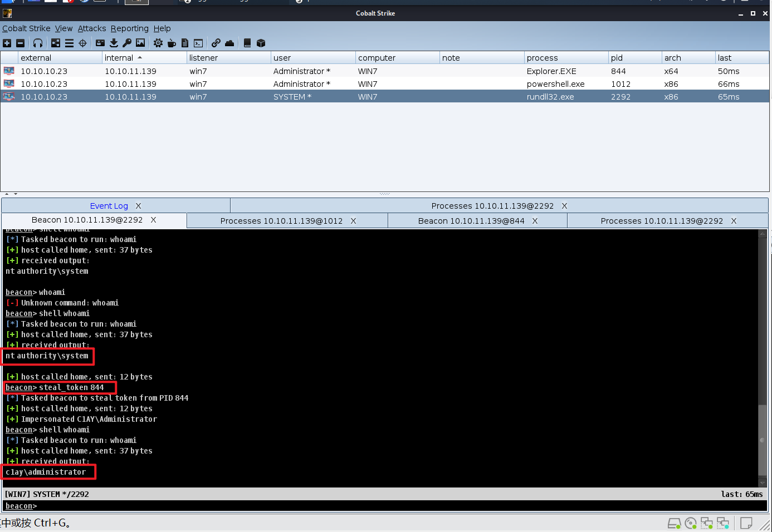Open the Reporting menu

pos(130,28)
